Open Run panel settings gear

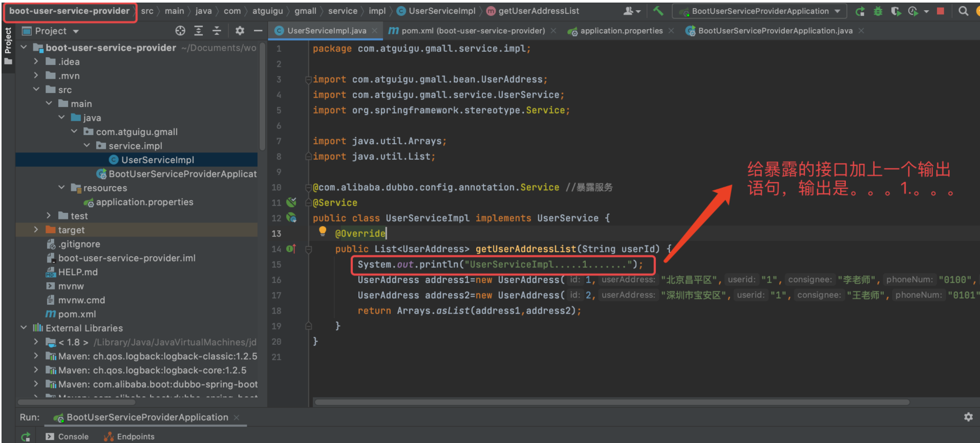(968, 417)
